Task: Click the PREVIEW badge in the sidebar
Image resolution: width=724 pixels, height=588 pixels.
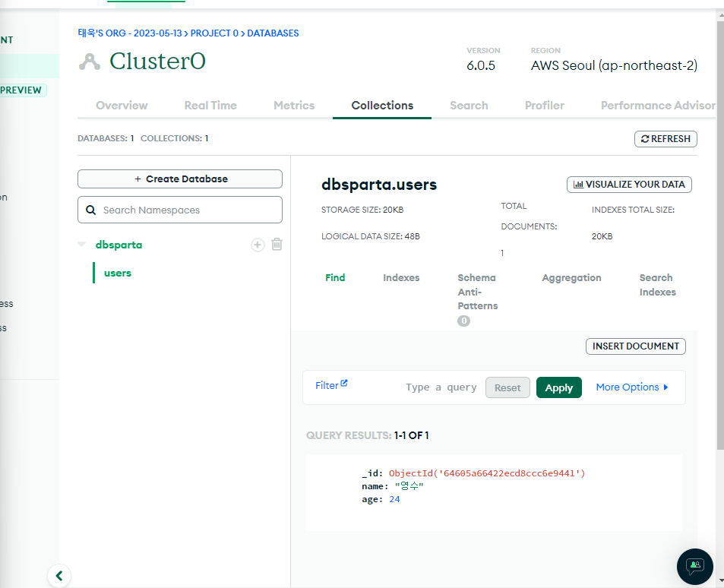Action: pyautogui.click(x=21, y=90)
